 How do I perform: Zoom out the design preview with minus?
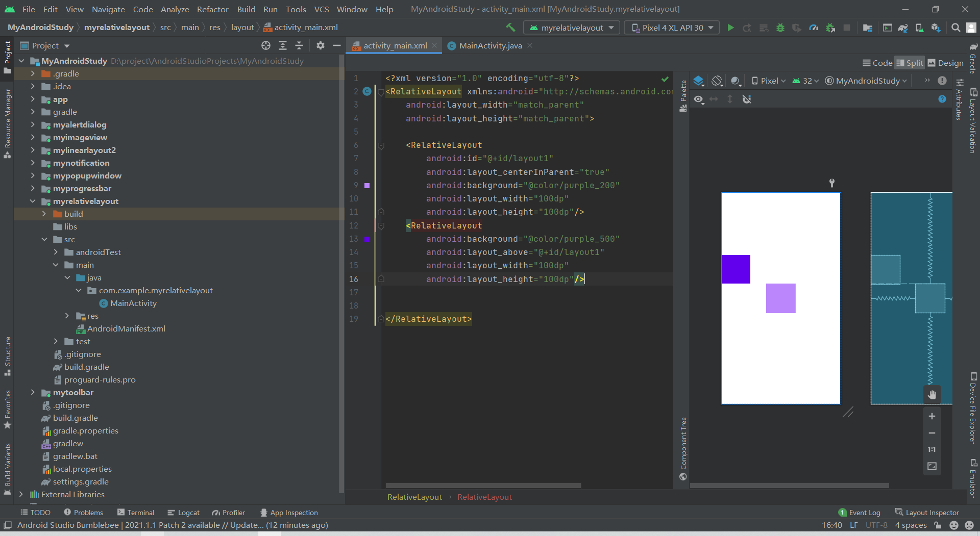(x=932, y=433)
